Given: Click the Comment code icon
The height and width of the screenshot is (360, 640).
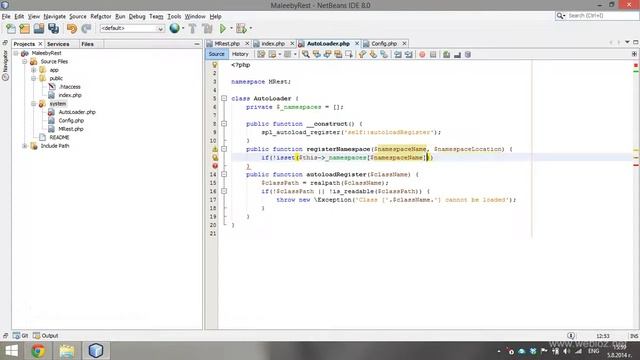Looking at the screenshot, I should point(447,54).
